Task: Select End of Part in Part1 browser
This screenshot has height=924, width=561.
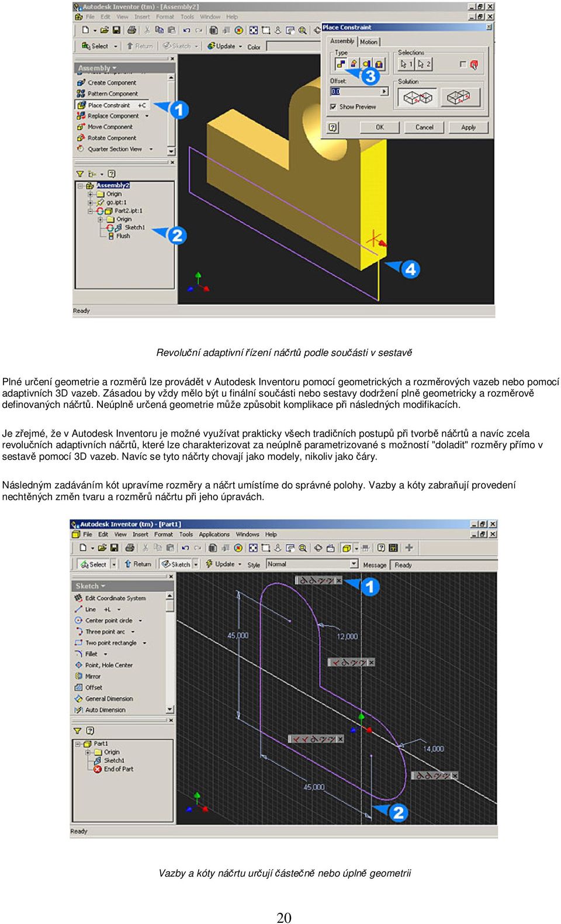Action: 114,769
